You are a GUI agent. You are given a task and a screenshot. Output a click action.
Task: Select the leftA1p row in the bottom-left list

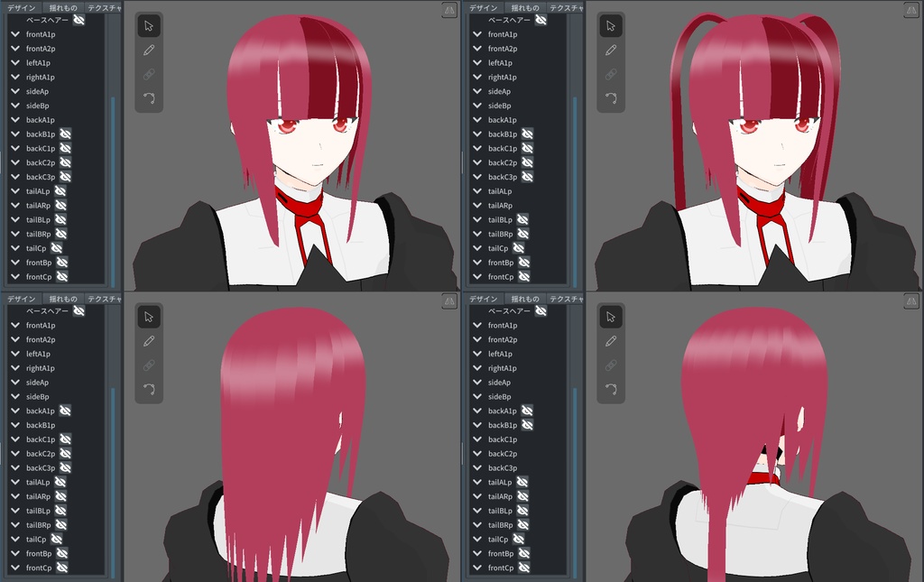pos(55,354)
